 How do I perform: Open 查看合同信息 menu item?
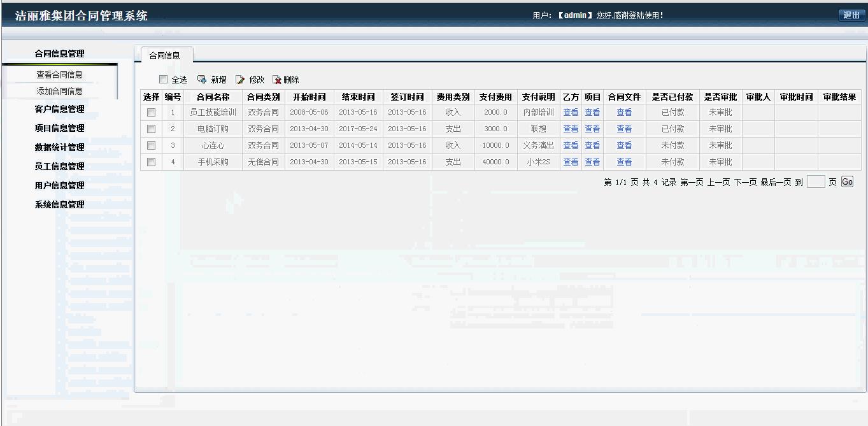[x=59, y=75]
